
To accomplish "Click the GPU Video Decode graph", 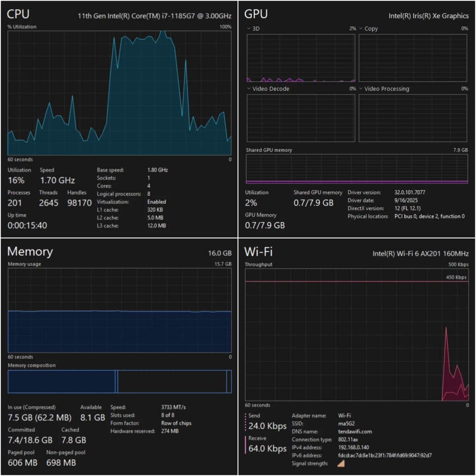I will (300, 118).
